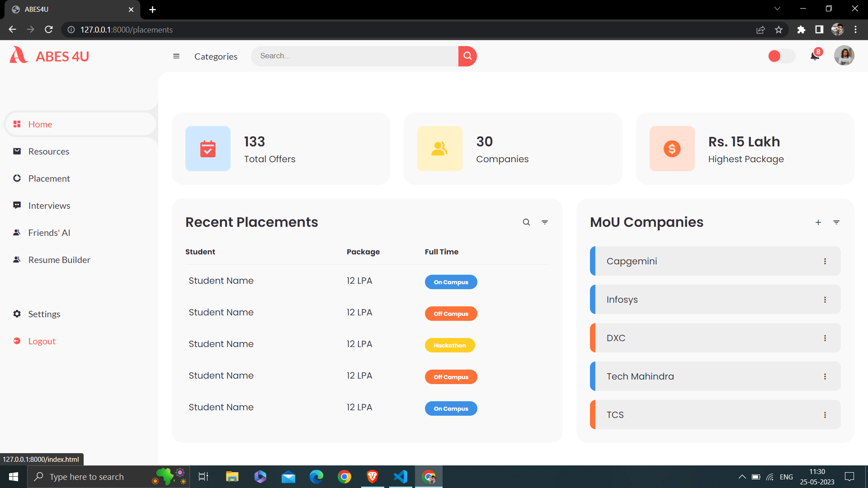Image resolution: width=868 pixels, height=488 pixels.
Task: Collapse sidebar with hamburger menu icon
Action: click(x=176, y=56)
